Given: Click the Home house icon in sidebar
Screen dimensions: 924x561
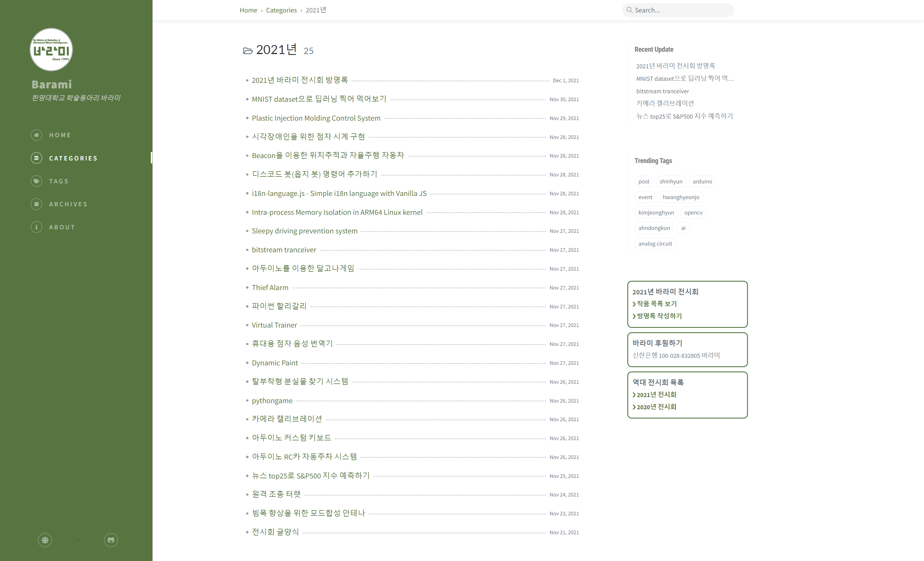Looking at the screenshot, I should pos(36,135).
